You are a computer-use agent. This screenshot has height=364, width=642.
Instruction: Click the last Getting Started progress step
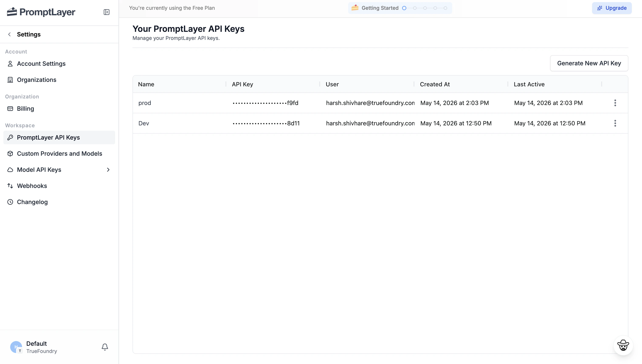[x=445, y=8]
